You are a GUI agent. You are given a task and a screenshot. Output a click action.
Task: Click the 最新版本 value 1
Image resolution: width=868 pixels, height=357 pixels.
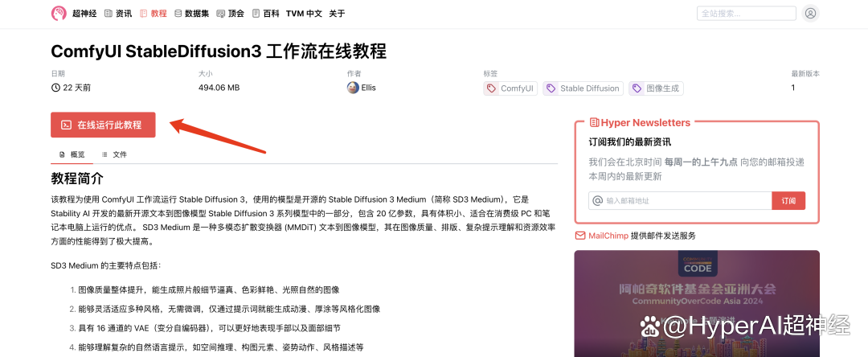coord(793,88)
